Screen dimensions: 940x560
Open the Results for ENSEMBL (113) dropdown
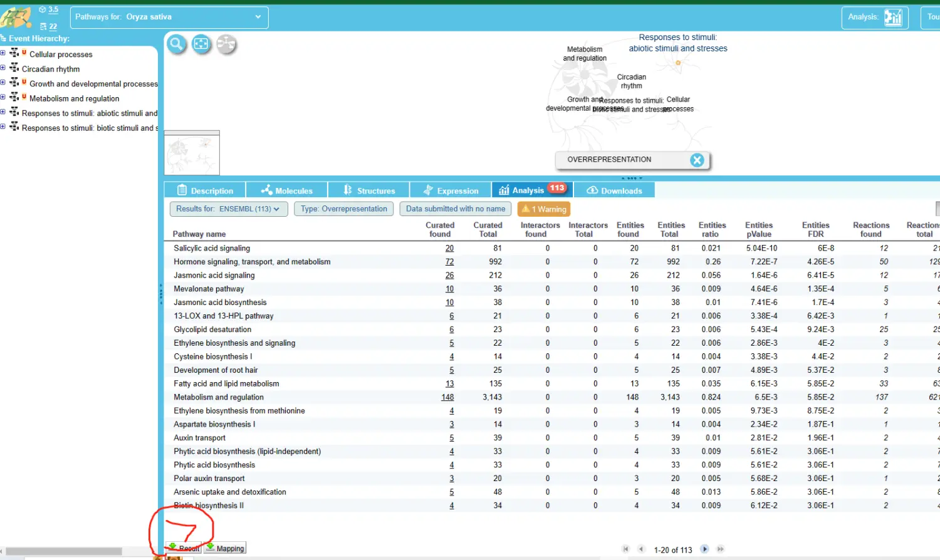tap(229, 209)
